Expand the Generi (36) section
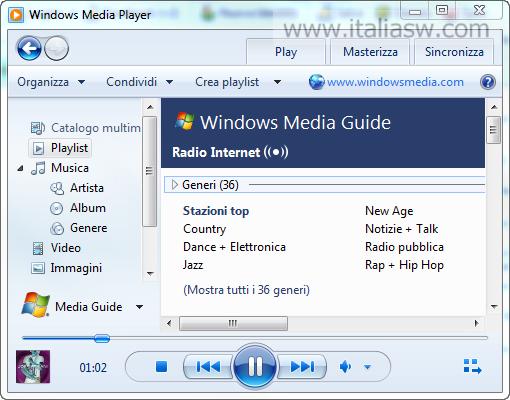The image size is (510, 400). (x=174, y=185)
